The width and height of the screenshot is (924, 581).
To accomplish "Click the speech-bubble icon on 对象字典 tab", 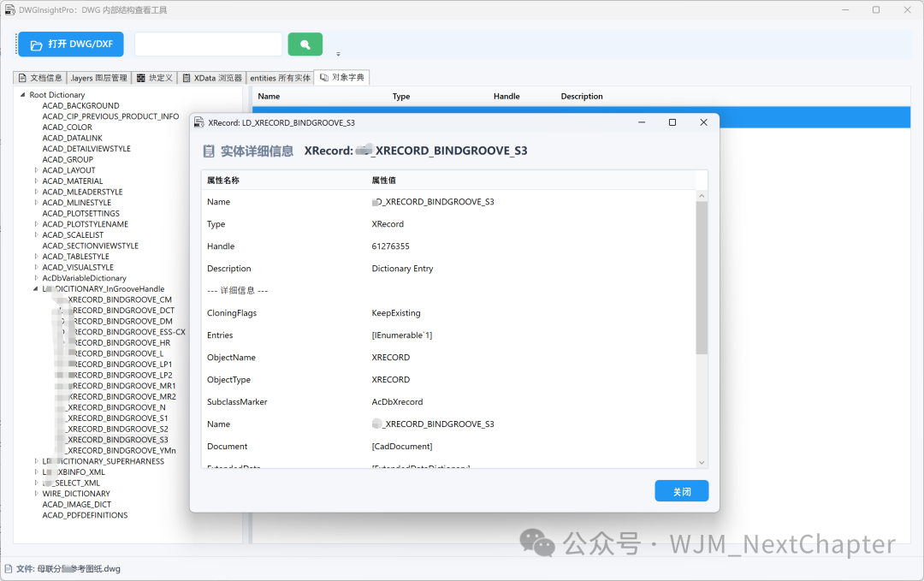I will 324,77.
